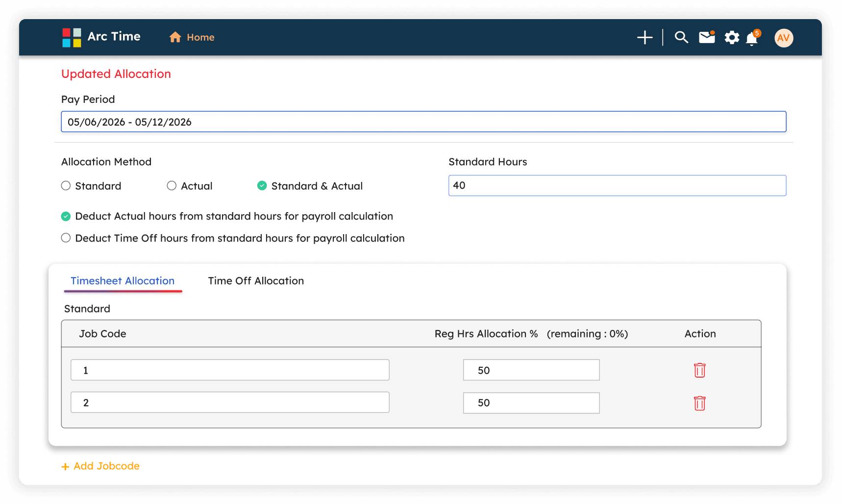841x504 pixels.
Task: Select the Actual allocation method
Action: pyautogui.click(x=172, y=186)
